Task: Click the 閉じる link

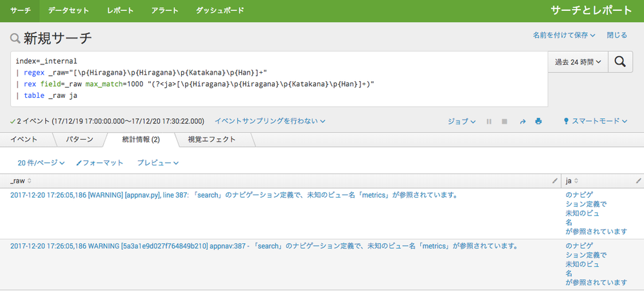Action: pos(616,35)
